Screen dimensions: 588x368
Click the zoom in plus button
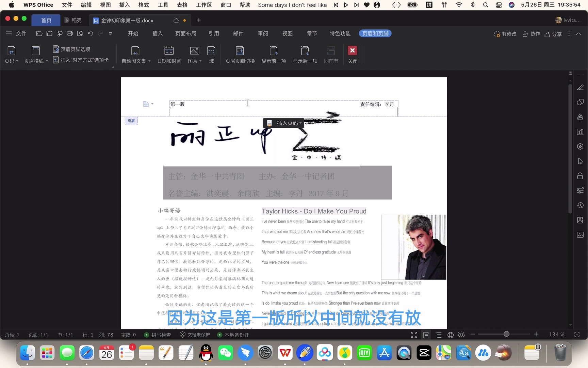pos(536,334)
